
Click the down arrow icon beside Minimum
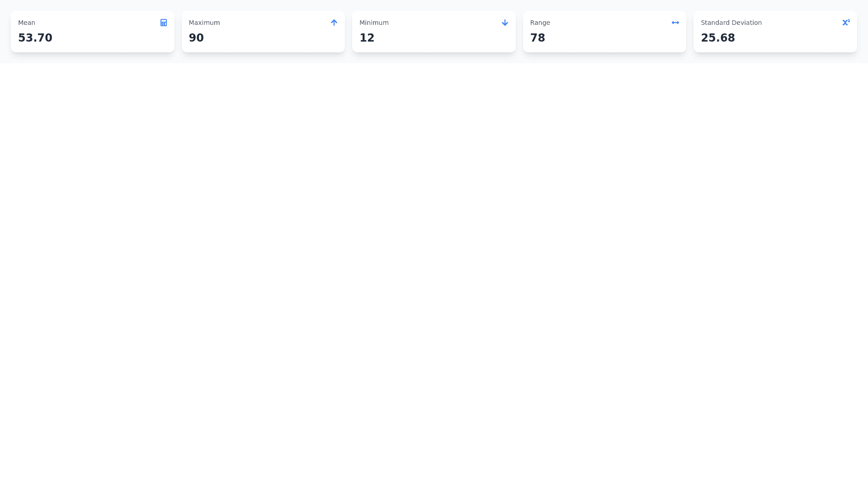tap(505, 23)
